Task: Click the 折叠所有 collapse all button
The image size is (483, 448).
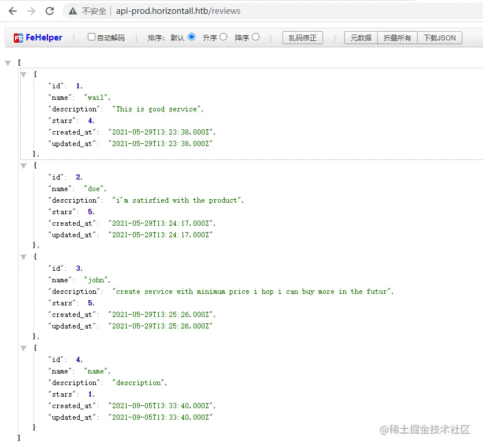Action: coord(397,38)
